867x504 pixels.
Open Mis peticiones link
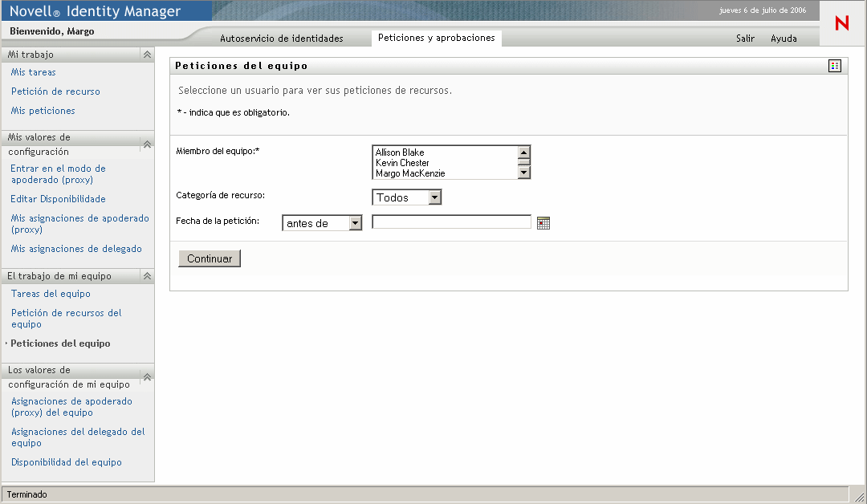point(43,111)
